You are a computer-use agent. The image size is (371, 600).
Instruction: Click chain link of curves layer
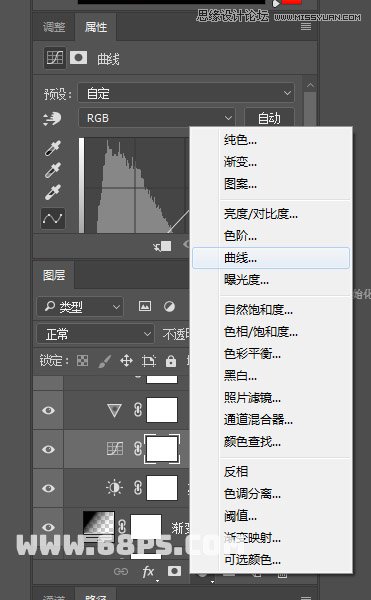[138, 449]
